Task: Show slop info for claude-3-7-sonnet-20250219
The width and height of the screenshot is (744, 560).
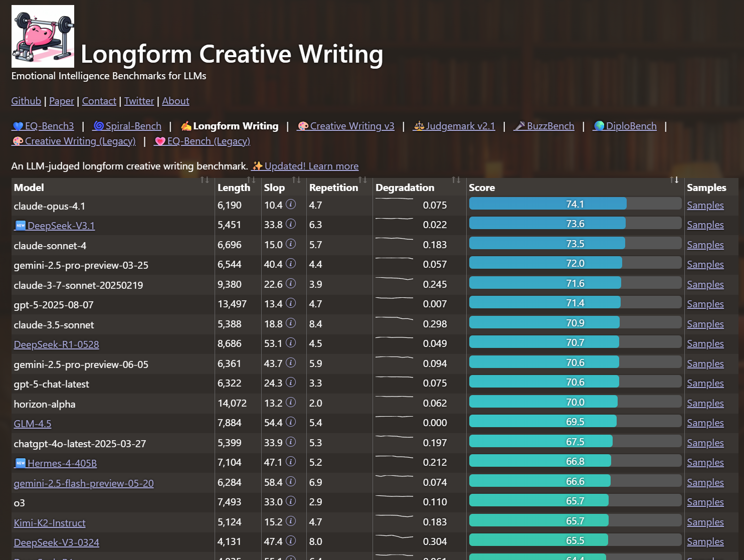Action: (x=291, y=284)
